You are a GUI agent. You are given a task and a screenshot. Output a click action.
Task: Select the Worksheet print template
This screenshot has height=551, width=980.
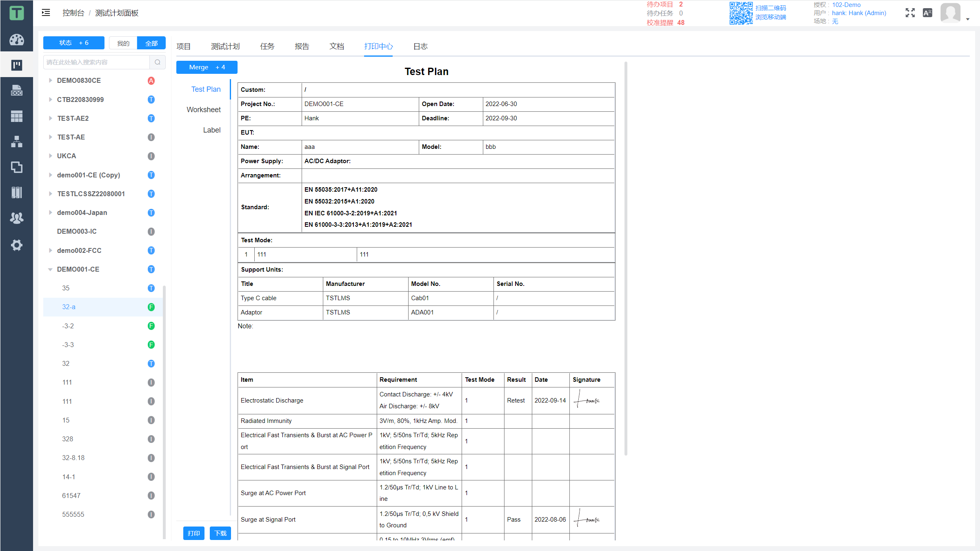[204, 110]
